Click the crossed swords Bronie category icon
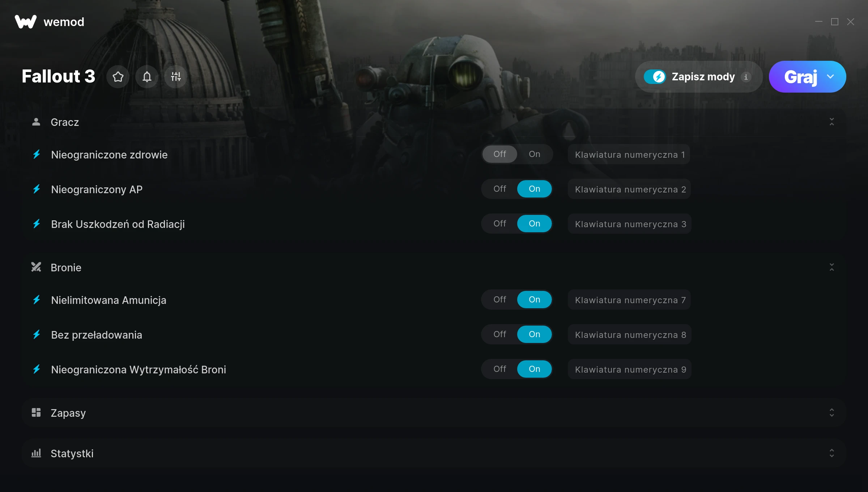This screenshot has height=492, width=868. click(36, 267)
